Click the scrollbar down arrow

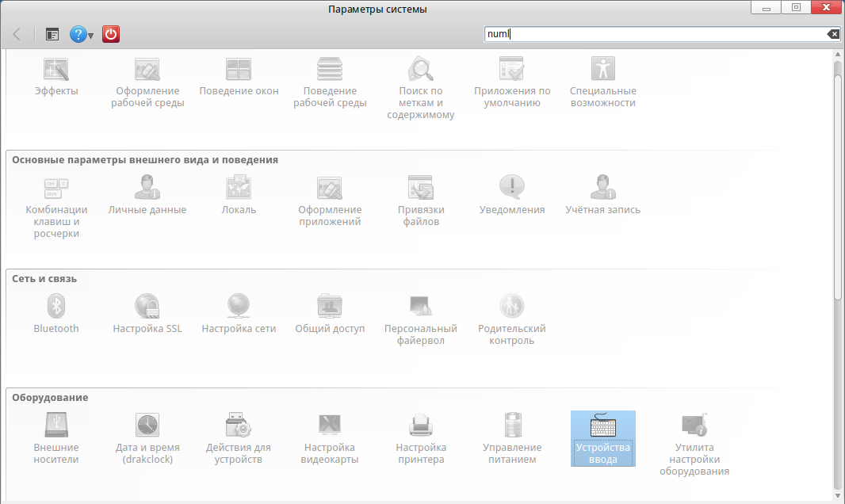coord(837,496)
